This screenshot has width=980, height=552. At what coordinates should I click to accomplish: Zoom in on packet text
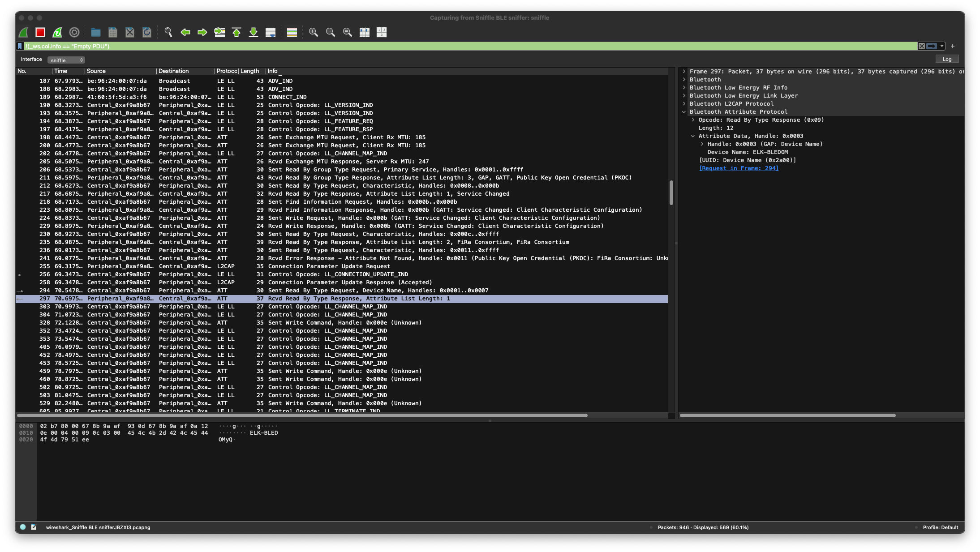coord(314,32)
